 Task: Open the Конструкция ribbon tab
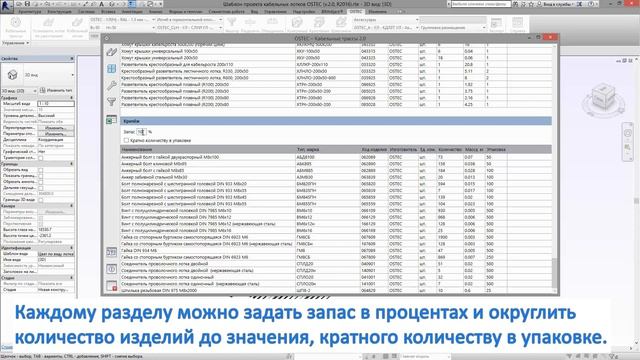tap(60, 11)
